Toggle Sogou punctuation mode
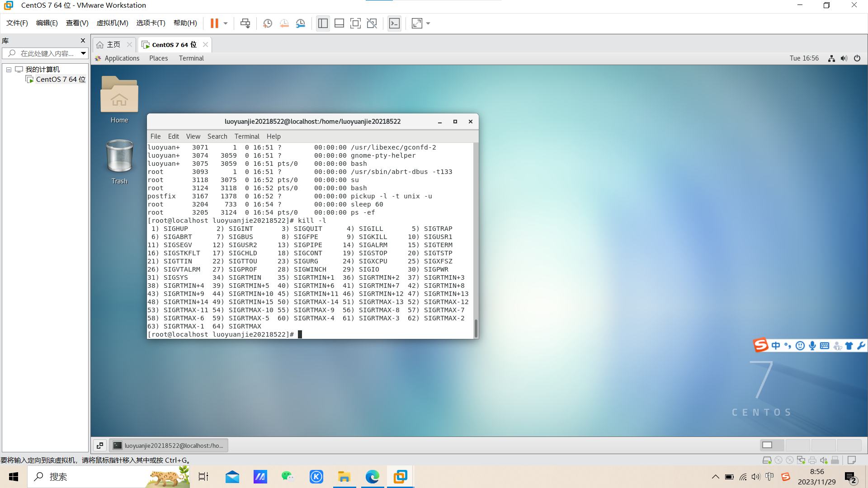 click(x=788, y=346)
